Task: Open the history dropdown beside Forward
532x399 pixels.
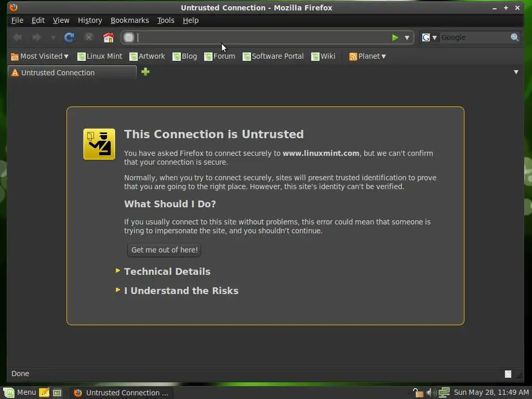Action: (54, 37)
